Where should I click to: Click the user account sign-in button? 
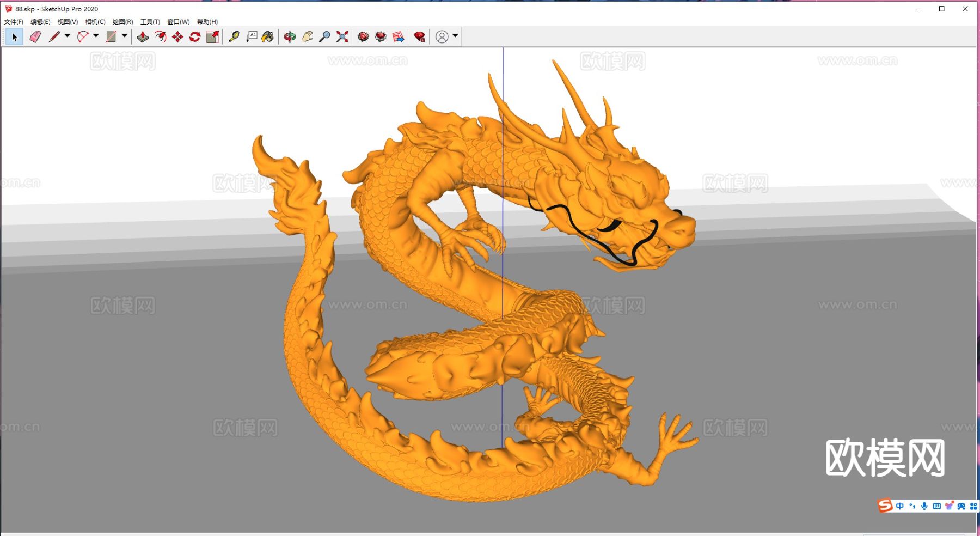click(442, 36)
